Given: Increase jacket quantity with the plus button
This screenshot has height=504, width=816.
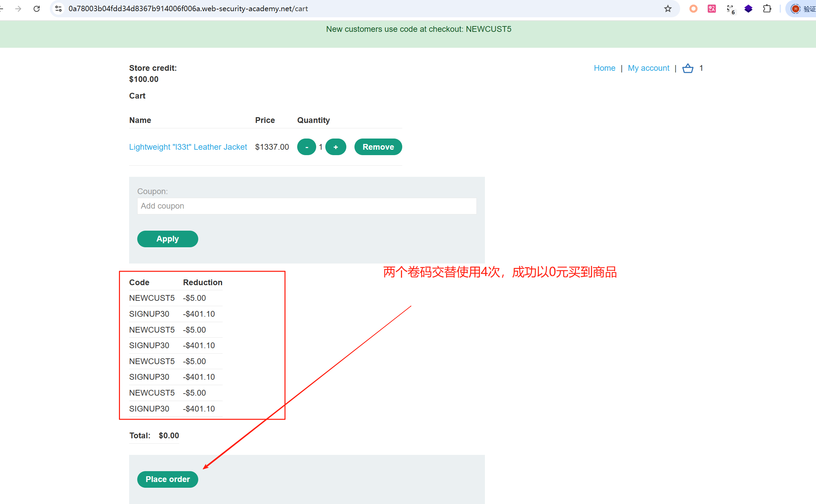Looking at the screenshot, I should pyautogui.click(x=335, y=147).
